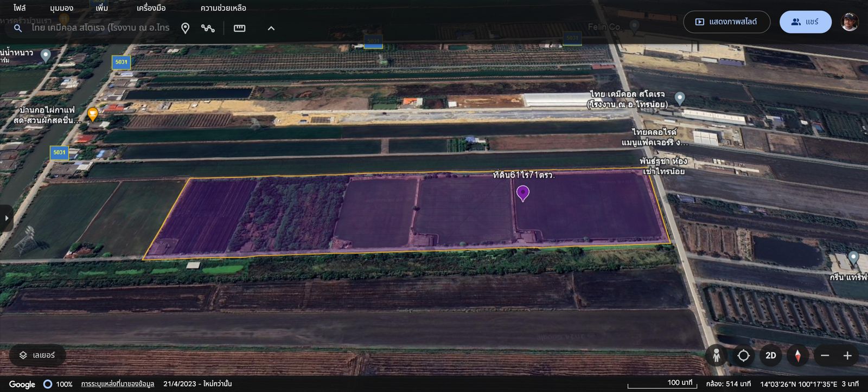Open the ไฟล์ menu
The image size is (868, 392).
click(20, 8)
